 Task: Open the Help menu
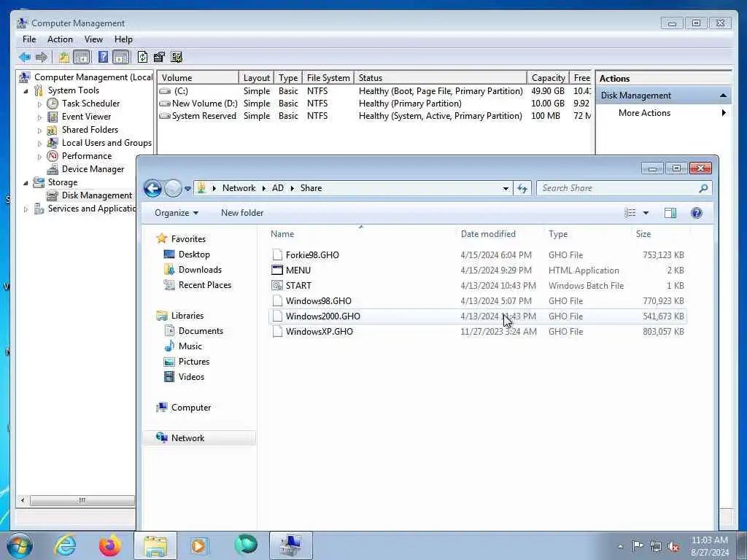[x=123, y=39]
